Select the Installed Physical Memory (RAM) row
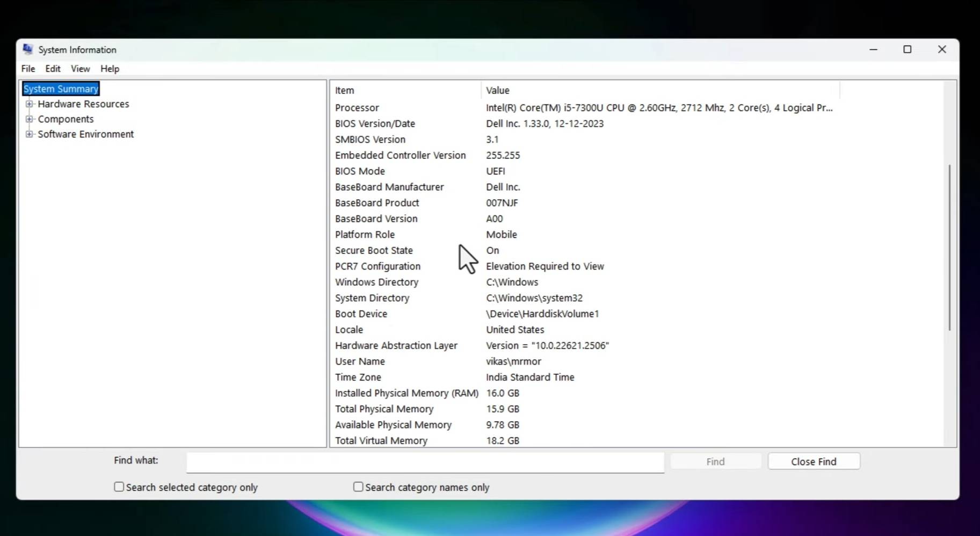Viewport: 980px width, 536px height. click(x=584, y=393)
